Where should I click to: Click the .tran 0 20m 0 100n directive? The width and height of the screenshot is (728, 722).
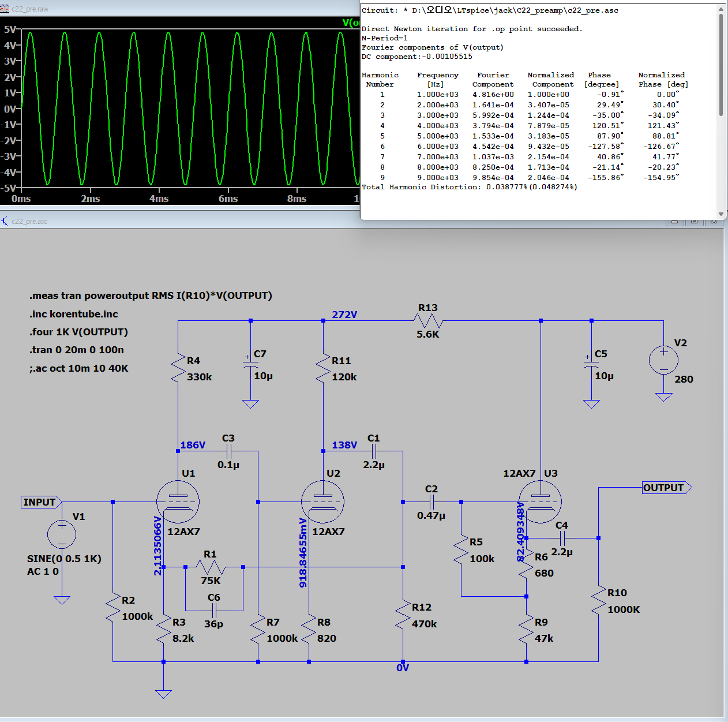pyautogui.click(x=77, y=350)
